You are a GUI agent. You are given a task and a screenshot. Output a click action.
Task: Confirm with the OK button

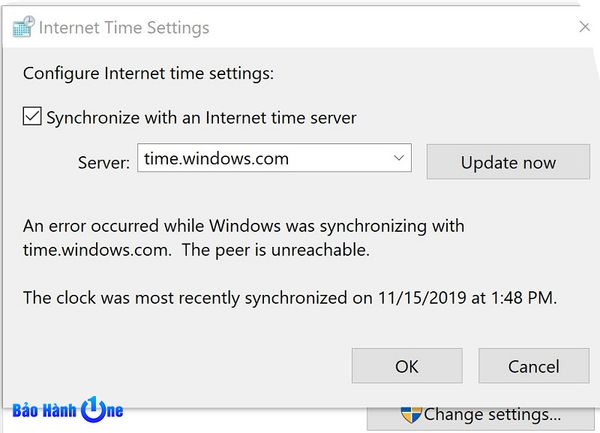point(407,366)
